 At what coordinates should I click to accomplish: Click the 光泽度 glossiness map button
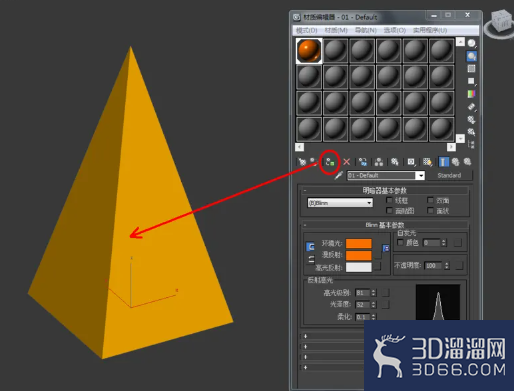(386, 304)
